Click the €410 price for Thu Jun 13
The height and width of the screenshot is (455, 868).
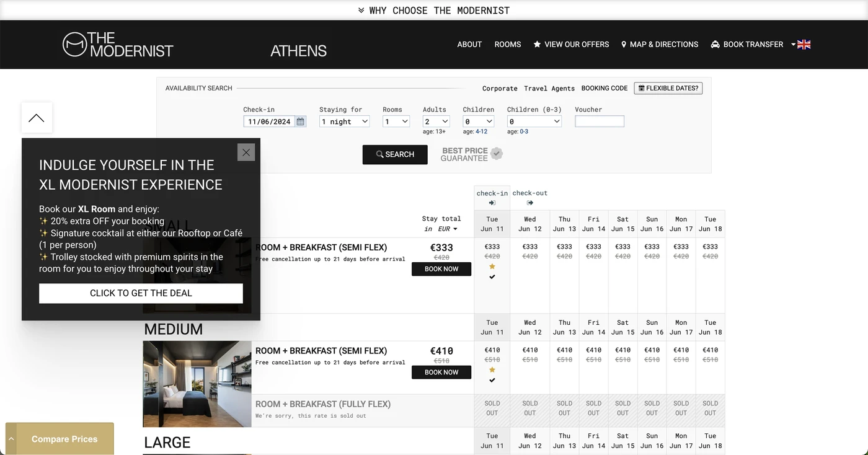pyautogui.click(x=565, y=350)
